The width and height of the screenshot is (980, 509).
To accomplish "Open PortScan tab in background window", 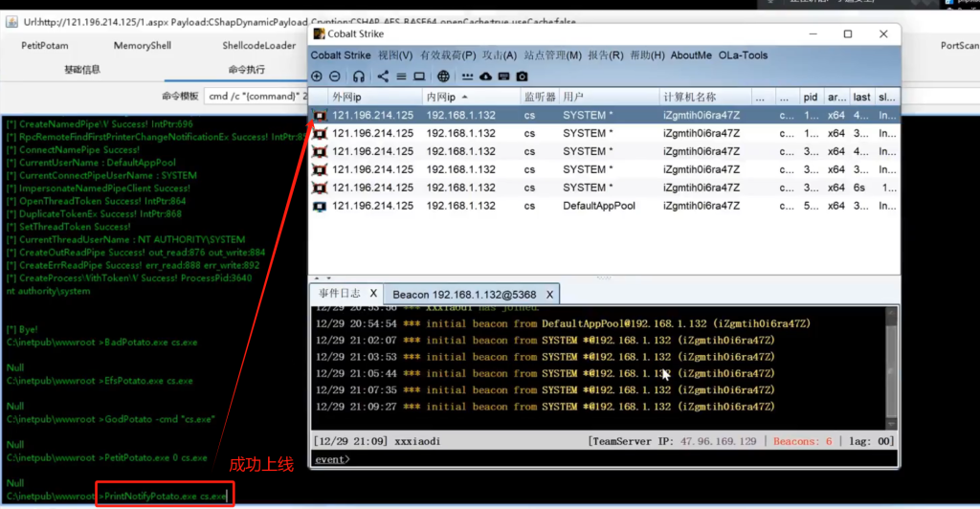I will click(959, 46).
